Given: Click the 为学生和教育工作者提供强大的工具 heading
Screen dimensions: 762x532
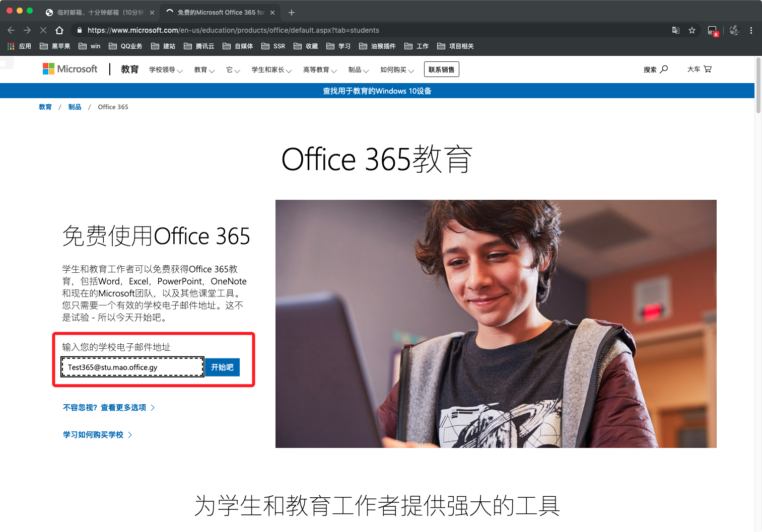Looking at the screenshot, I should click(377, 506).
